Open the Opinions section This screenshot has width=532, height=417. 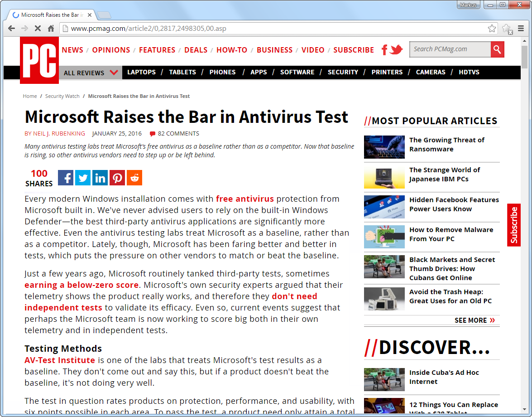click(111, 50)
